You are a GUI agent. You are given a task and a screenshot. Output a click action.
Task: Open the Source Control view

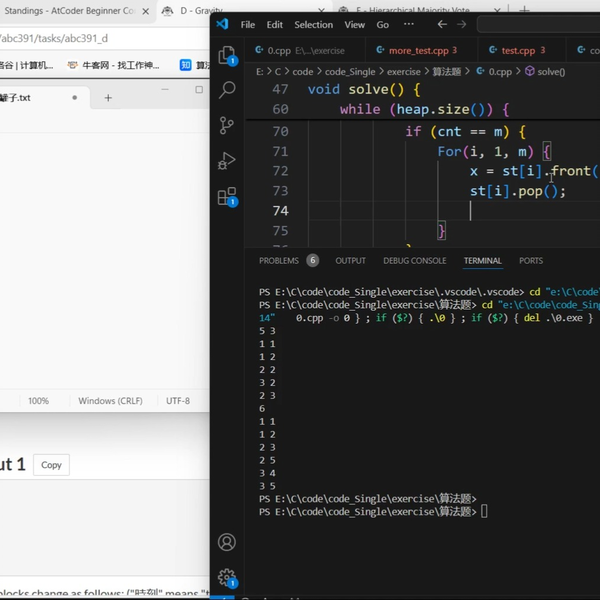(x=227, y=125)
